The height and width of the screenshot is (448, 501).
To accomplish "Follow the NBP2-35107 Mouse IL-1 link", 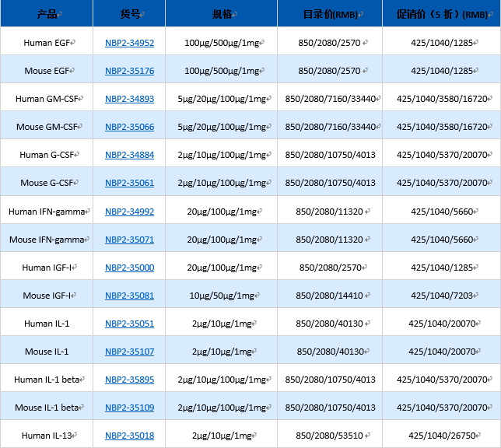I will [x=129, y=352].
